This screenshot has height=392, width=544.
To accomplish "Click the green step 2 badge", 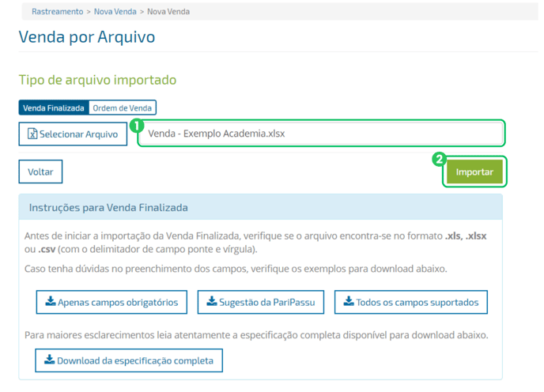I will (440, 159).
